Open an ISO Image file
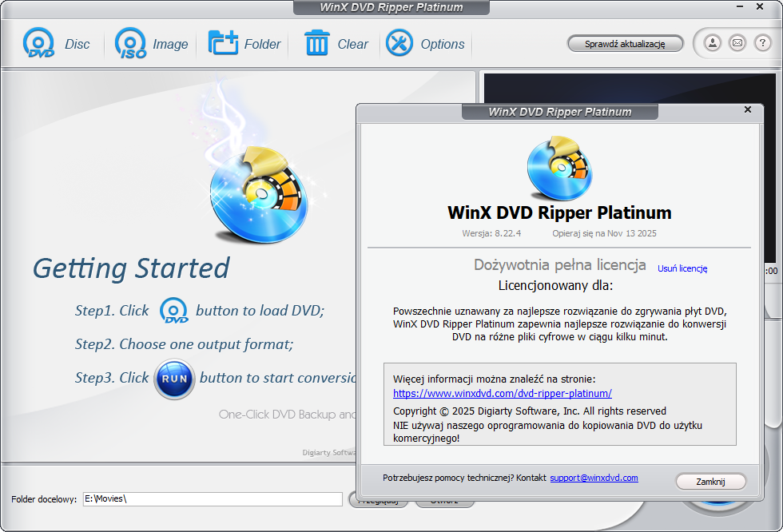 pos(151,43)
